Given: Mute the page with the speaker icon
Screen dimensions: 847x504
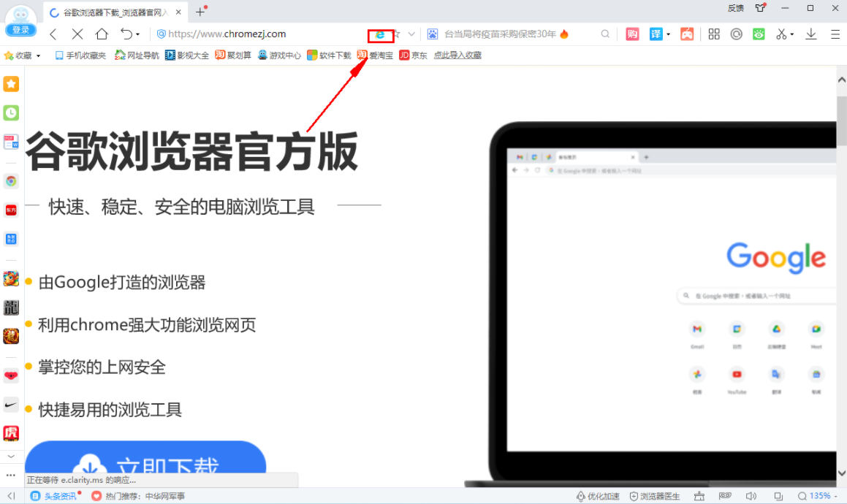Looking at the screenshot, I should click(751, 495).
